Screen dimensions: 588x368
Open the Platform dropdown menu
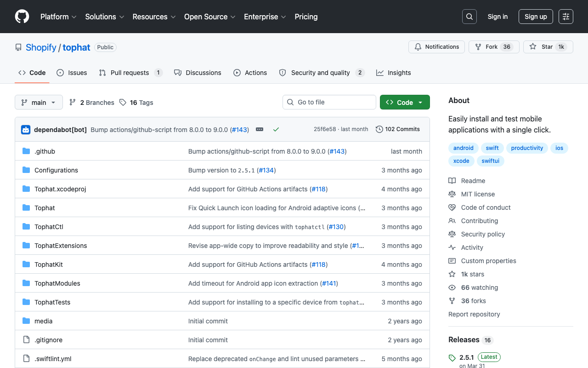[x=59, y=17]
